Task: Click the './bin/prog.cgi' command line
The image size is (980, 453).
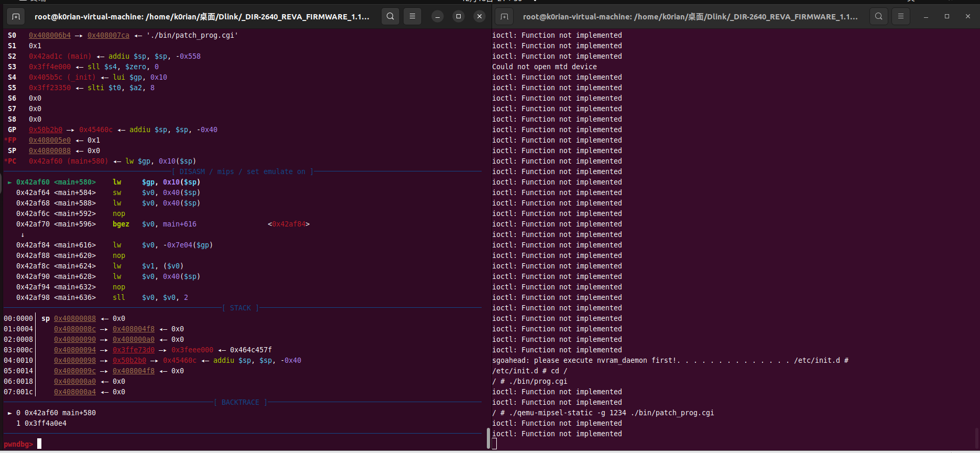Action: [x=530, y=381]
